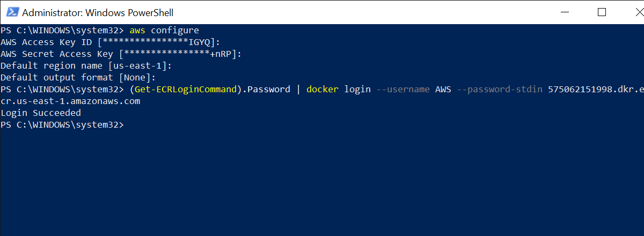Click the AWS Access Key ID line
This screenshot has height=236, width=644.
point(111,42)
